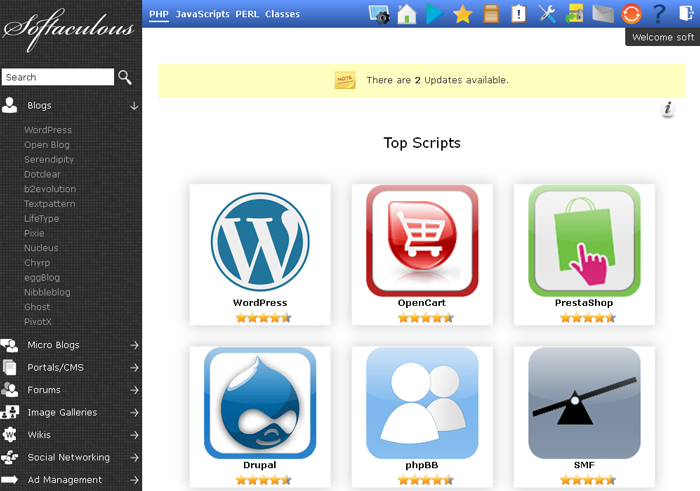Open the blue play arrow demos icon
The height and width of the screenshot is (491, 700).
point(434,14)
